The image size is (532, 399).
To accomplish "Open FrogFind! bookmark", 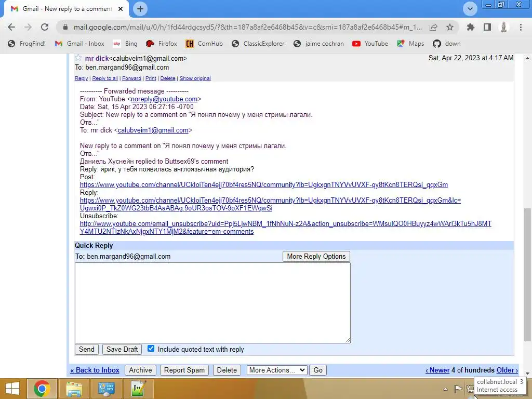I will click(x=27, y=44).
